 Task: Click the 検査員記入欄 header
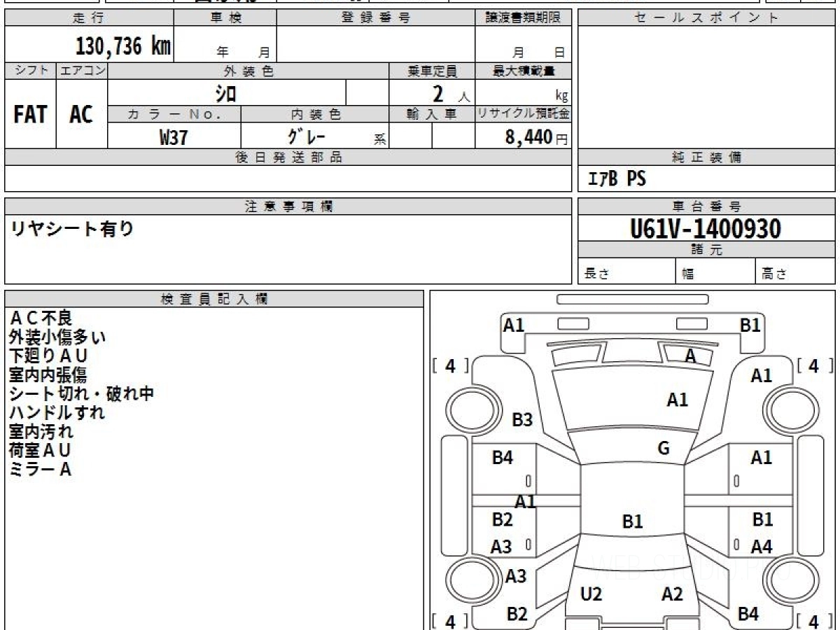[x=214, y=299]
